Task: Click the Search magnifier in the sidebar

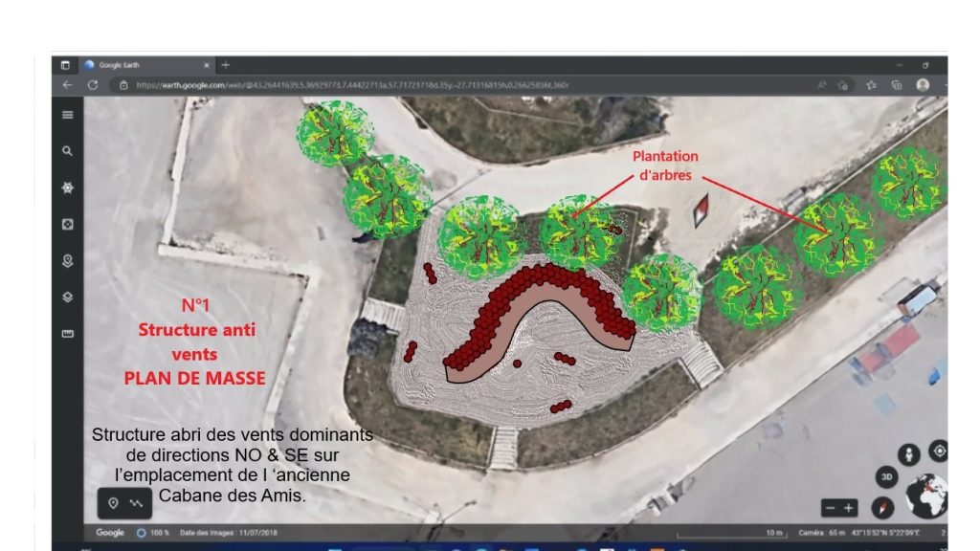Action: pos(67,151)
